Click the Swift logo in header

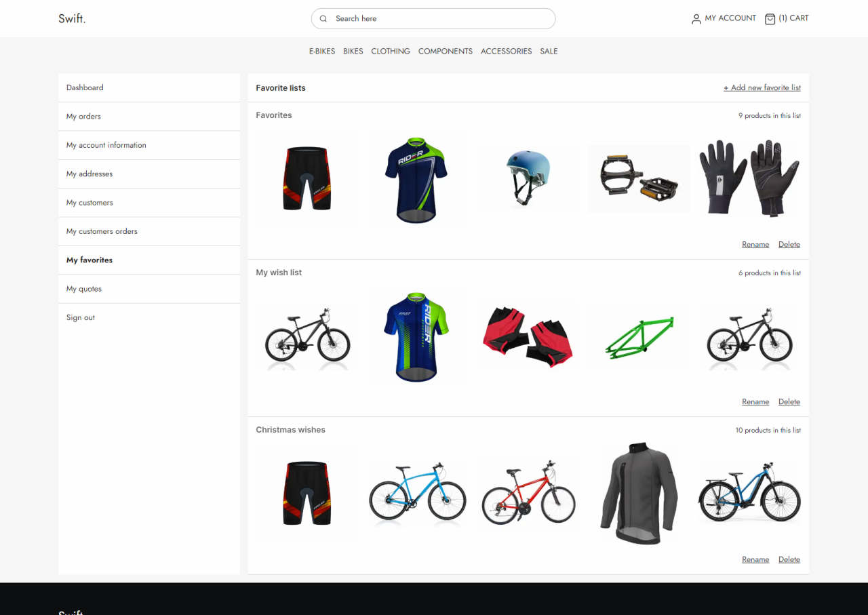coord(72,18)
